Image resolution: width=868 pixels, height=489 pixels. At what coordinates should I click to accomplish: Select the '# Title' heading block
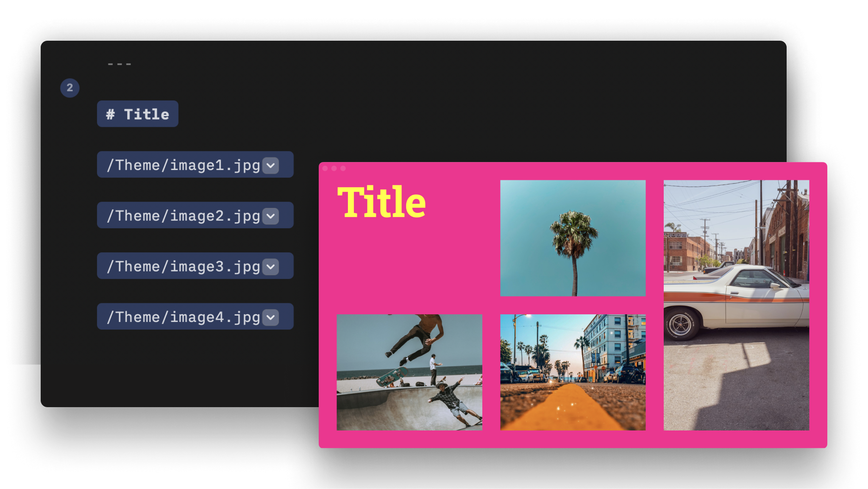138,114
